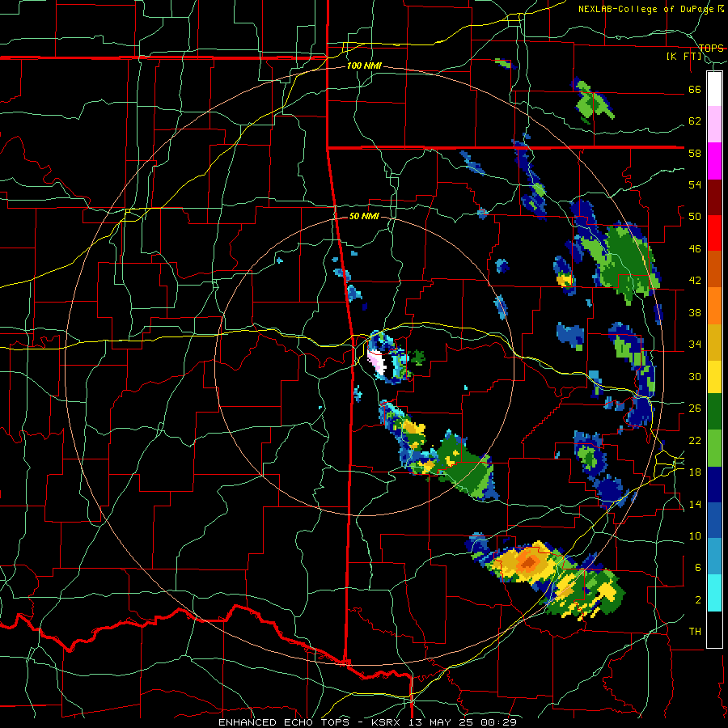Click the magenta legend color band
Image resolution: width=728 pixels, height=728 pixels.
coord(714,161)
